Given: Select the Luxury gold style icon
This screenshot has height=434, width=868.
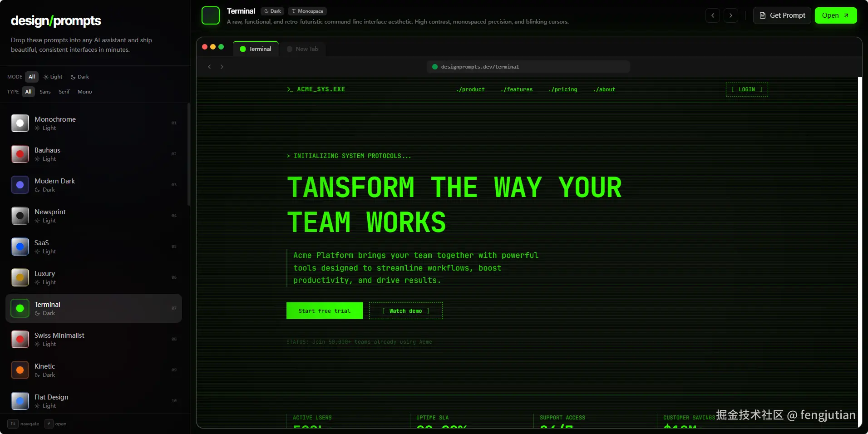Looking at the screenshot, I should 20,277.
